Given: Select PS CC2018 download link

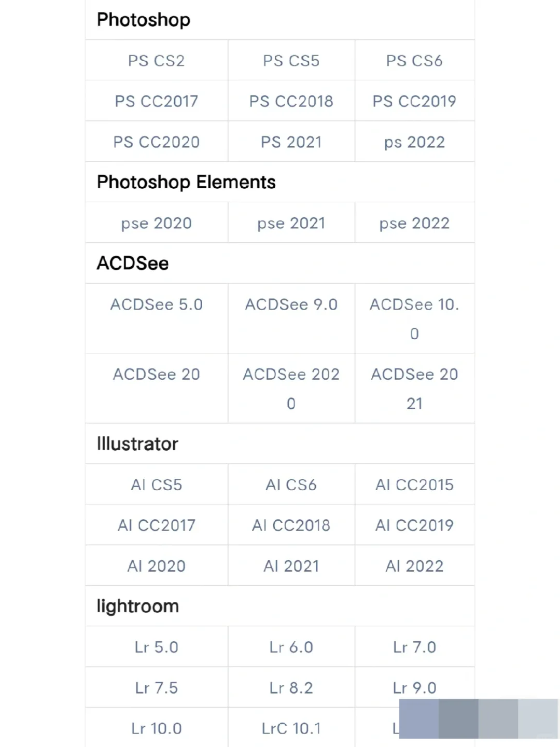Looking at the screenshot, I should 291,101.
